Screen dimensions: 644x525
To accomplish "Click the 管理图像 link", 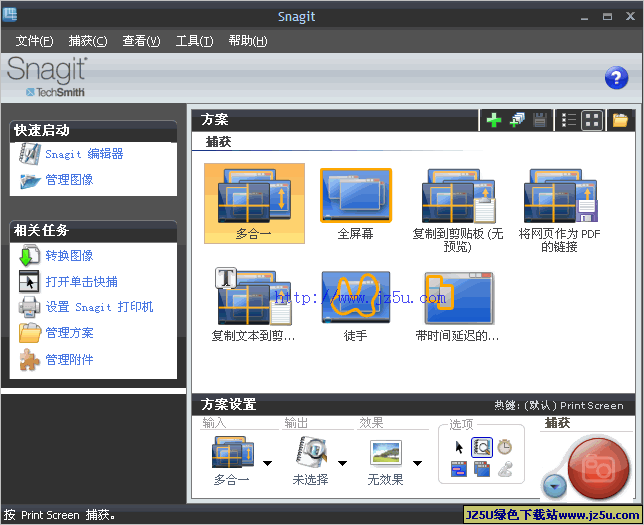I will click(x=69, y=180).
